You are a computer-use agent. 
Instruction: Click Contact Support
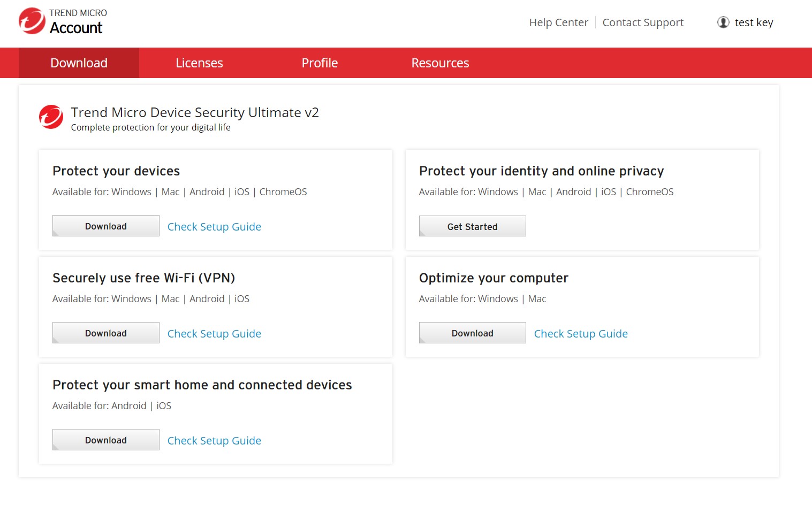click(642, 22)
